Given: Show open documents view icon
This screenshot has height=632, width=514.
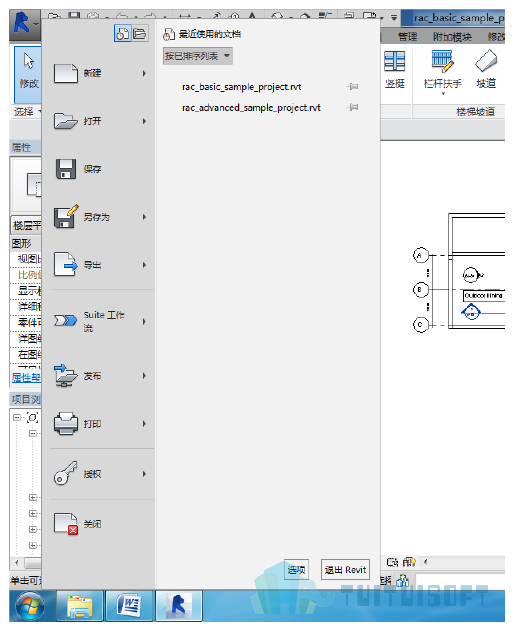Looking at the screenshot, I should (x=140, y=33).
